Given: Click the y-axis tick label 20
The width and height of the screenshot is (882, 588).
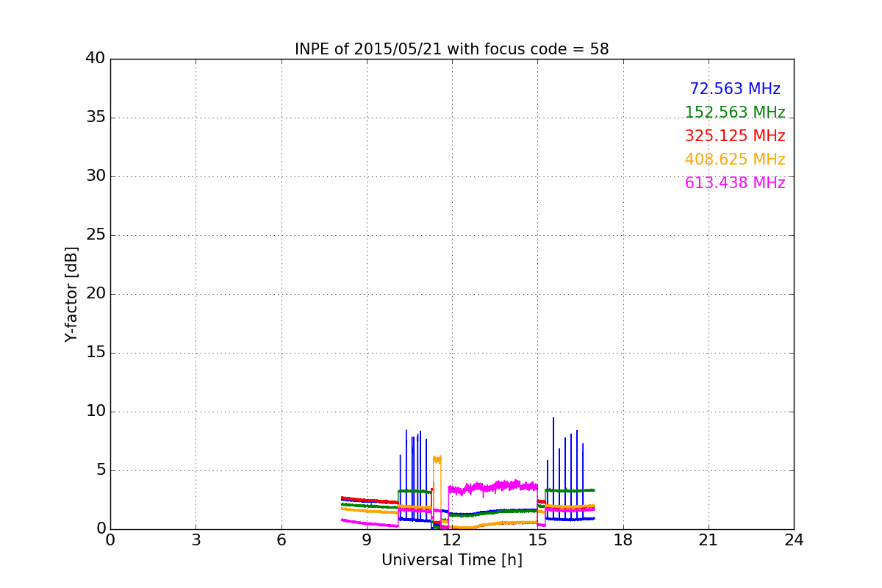Looking at the screenshot, I should point(96,294).
